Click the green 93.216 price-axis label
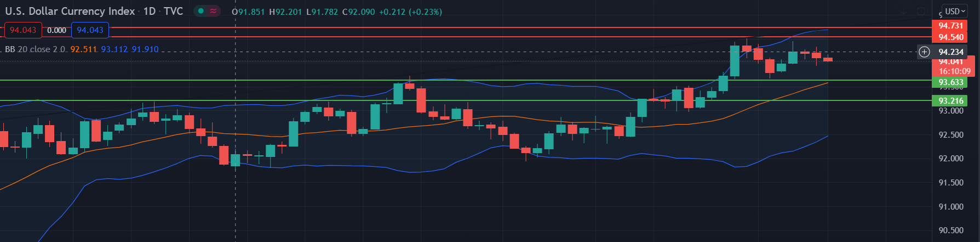980x242 pixels. (x=950, y=101)
